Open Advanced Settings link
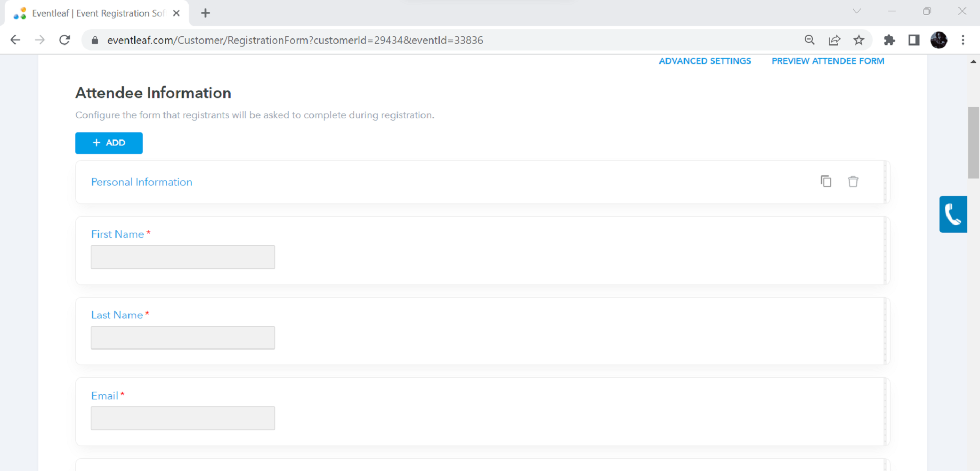The width and height of the screenshot is (980, 471). click(705, 61)
